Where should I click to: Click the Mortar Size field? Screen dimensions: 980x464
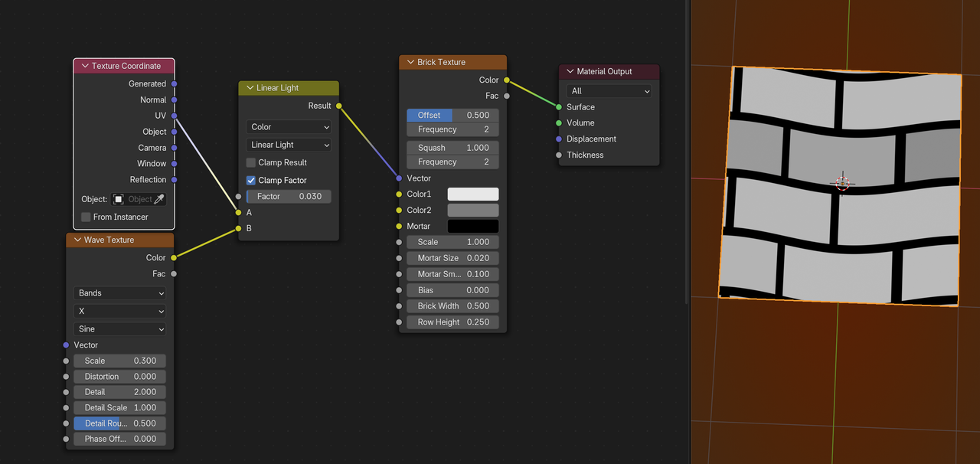pos(453,258)
